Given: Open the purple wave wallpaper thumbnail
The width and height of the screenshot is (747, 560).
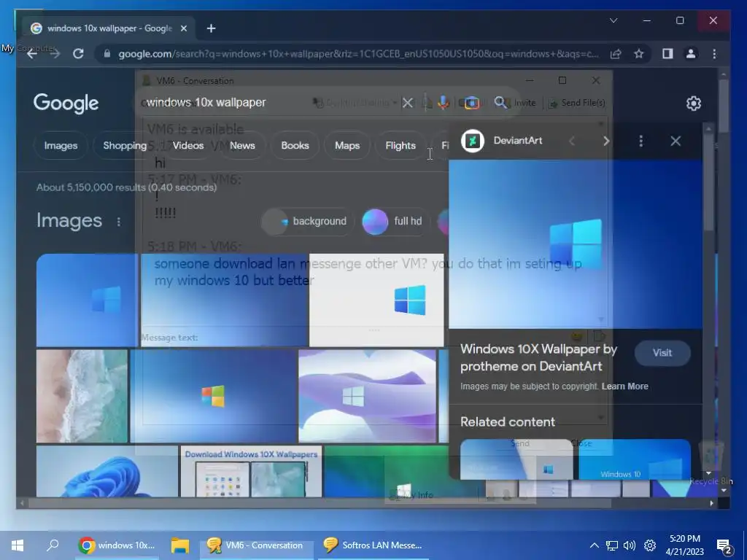Looking at the screenshot, I should [367, 396].
